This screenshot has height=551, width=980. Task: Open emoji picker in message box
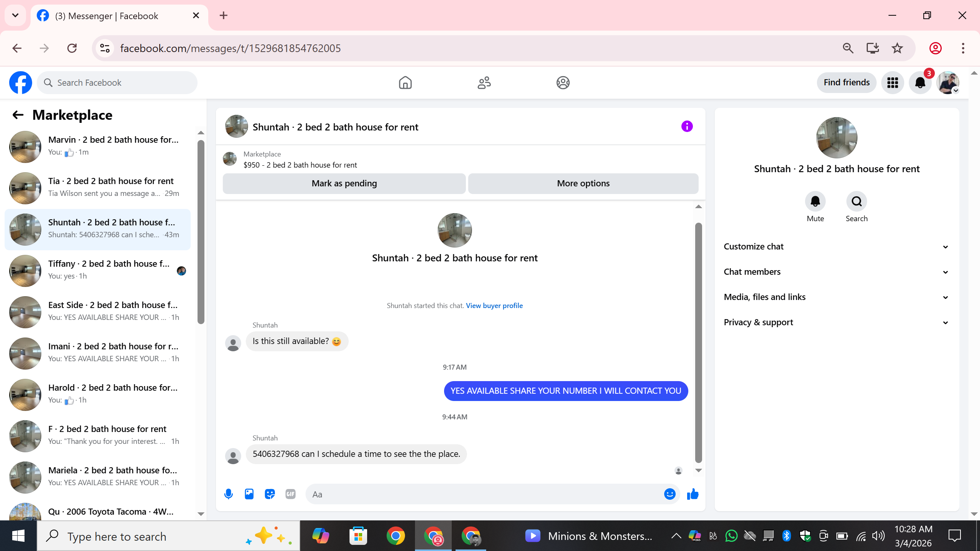pyautogui.click(x=670, y=494)
